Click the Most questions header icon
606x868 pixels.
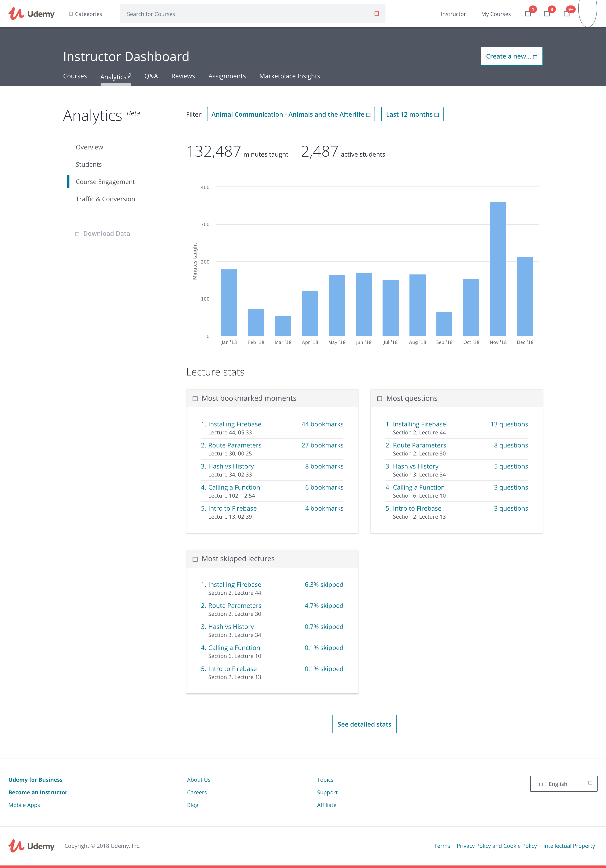click(380, 399)
